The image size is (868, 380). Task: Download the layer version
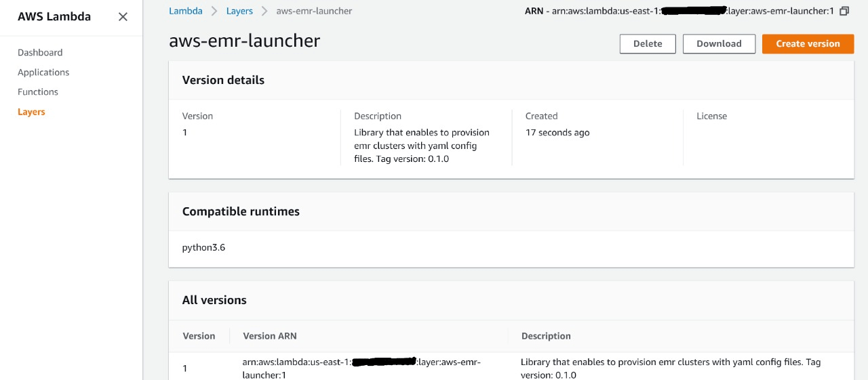tap(719, 43)
